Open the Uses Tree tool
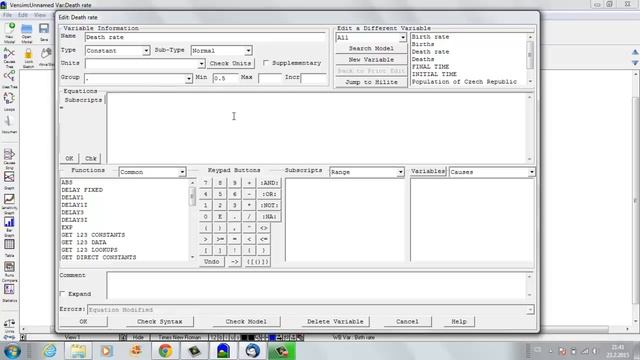640x360 pixels. [9, 79]
